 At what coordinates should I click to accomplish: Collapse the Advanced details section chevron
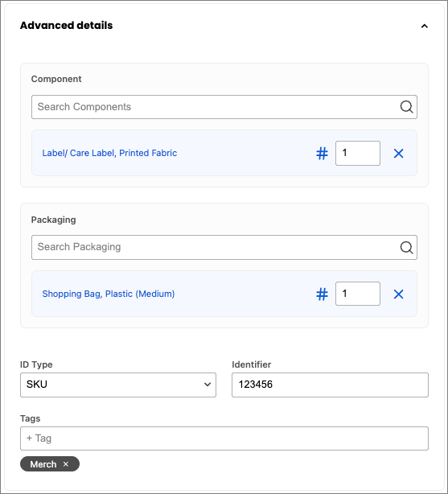425,27
